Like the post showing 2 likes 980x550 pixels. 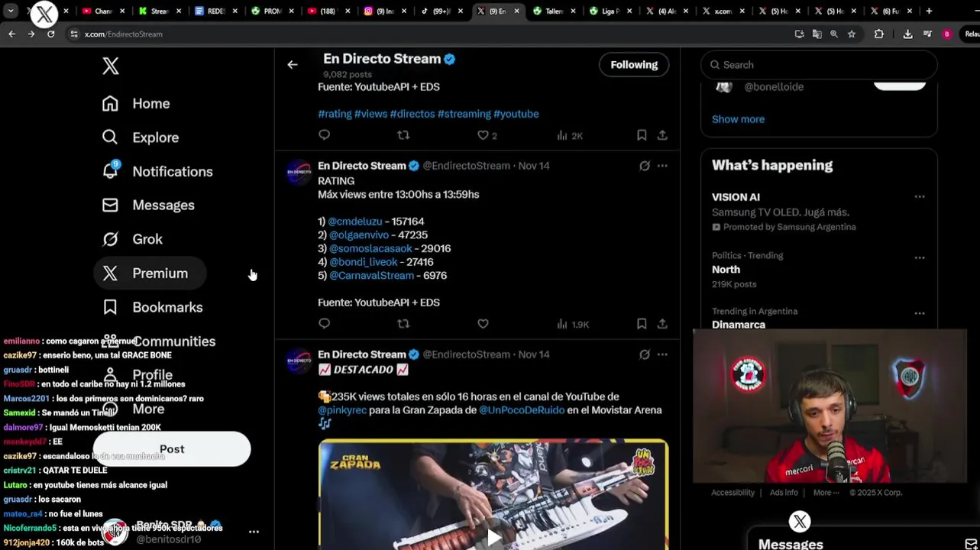[x=487, y=135]
